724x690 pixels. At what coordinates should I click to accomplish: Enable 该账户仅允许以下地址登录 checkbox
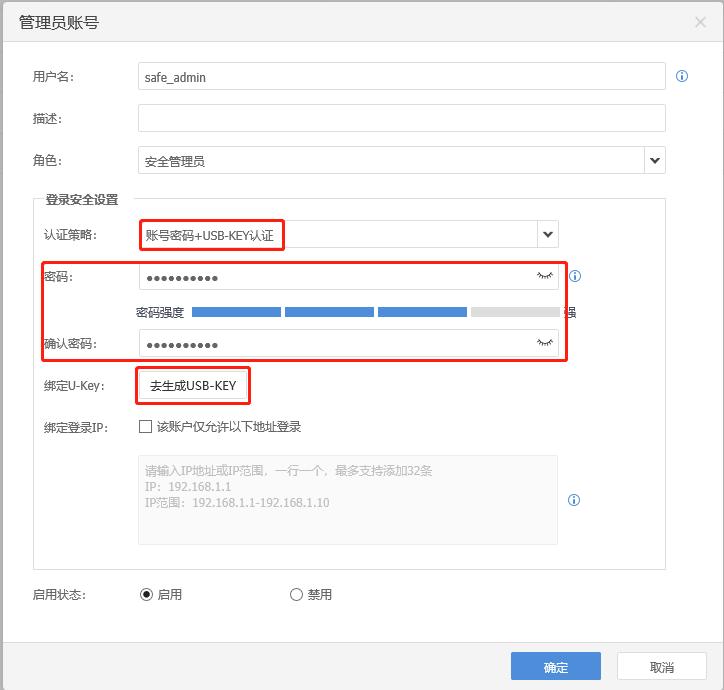tap(146, 426)
